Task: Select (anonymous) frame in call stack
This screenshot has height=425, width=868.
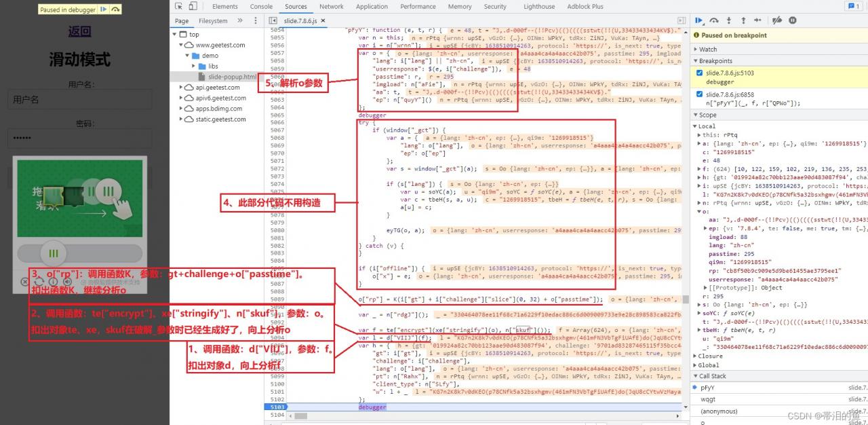Action: [x=778, y=411]
